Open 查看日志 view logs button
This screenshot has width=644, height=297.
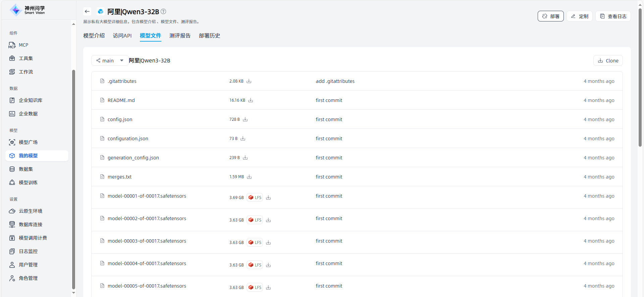tap(613, 16)
